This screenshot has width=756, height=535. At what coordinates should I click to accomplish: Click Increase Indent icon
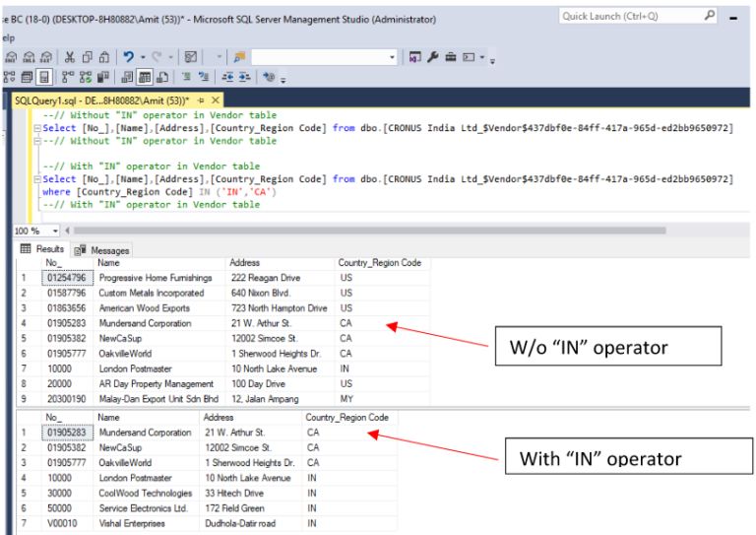[x=244, y=77]
